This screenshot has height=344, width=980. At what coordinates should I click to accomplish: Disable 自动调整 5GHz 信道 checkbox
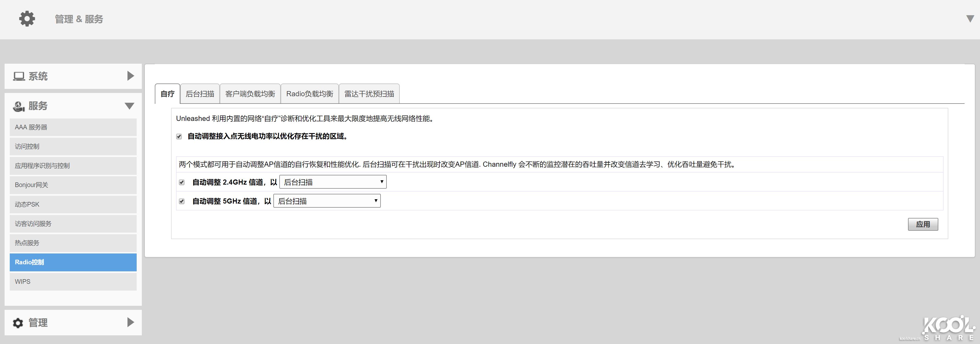[182, 201]
